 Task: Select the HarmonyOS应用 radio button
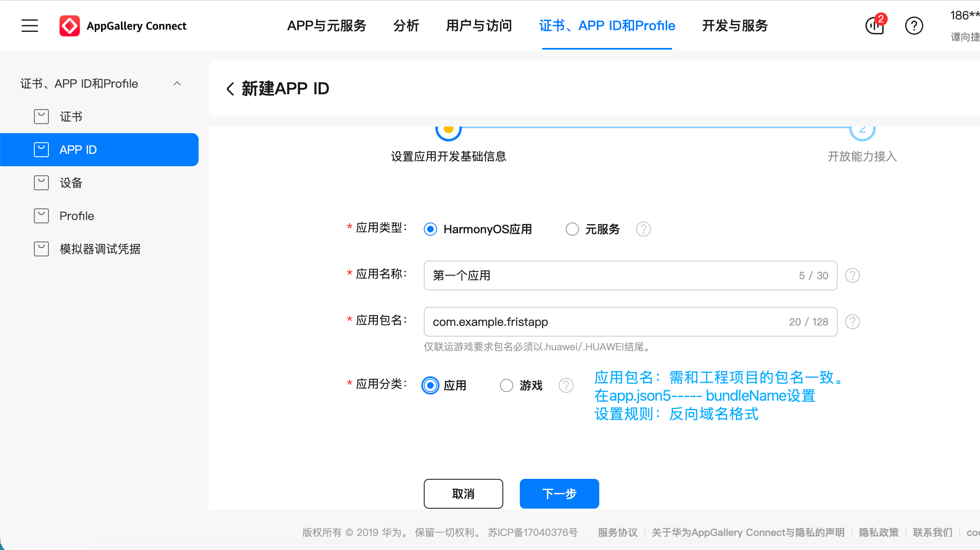430,229
